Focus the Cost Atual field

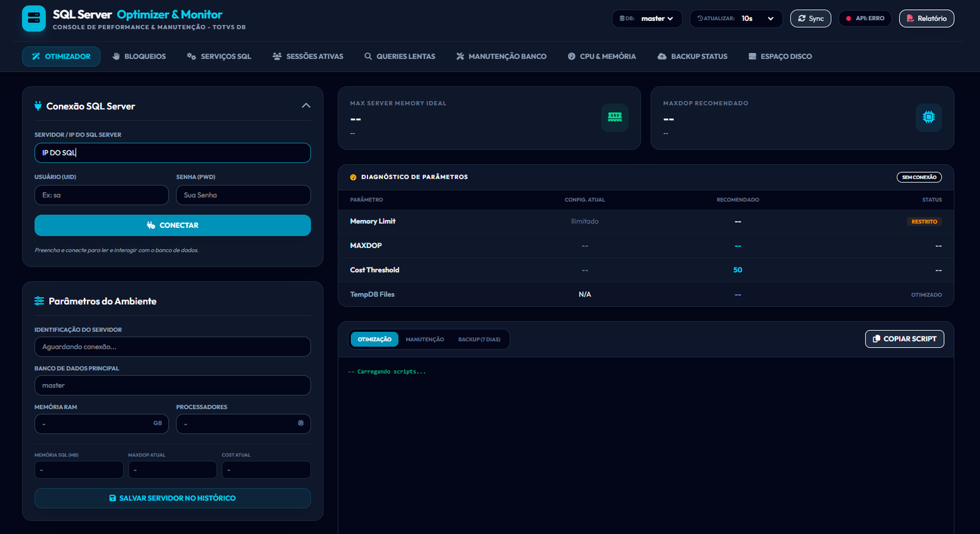click(266, 470)
